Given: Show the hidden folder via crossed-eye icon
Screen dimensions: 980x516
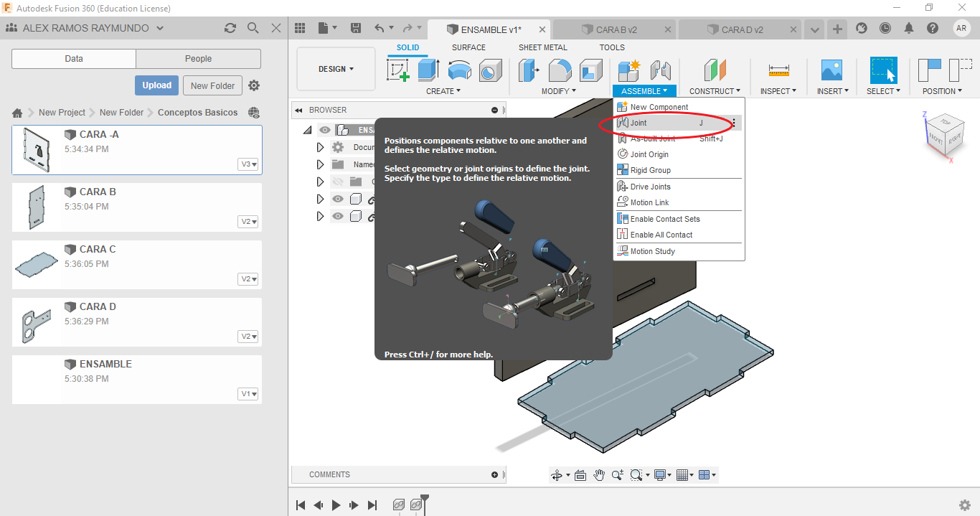Looking at the screenshot, I should [338, 182].
